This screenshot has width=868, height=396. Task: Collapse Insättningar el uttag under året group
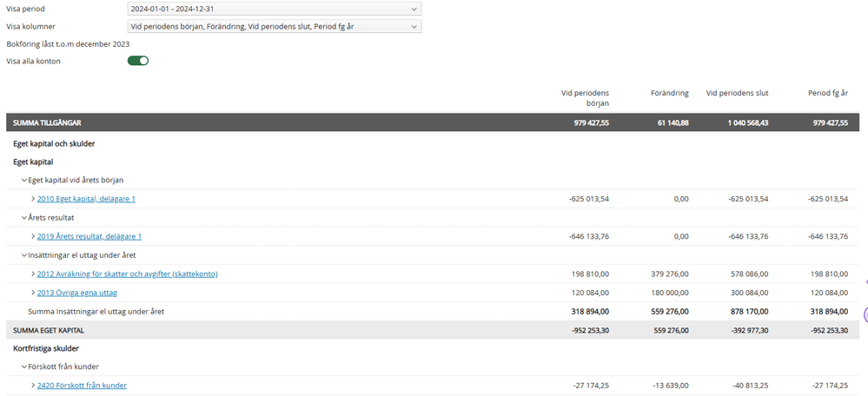pos(24,254)
